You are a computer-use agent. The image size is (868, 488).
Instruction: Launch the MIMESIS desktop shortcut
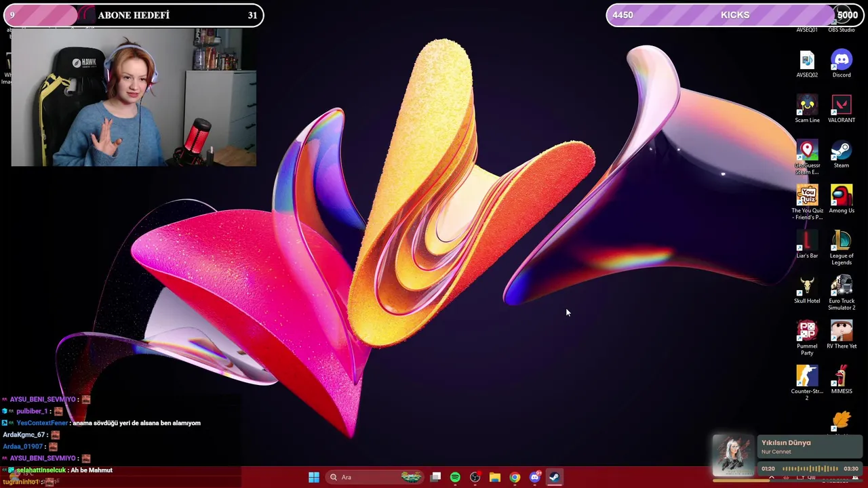(x=842, y=380)
